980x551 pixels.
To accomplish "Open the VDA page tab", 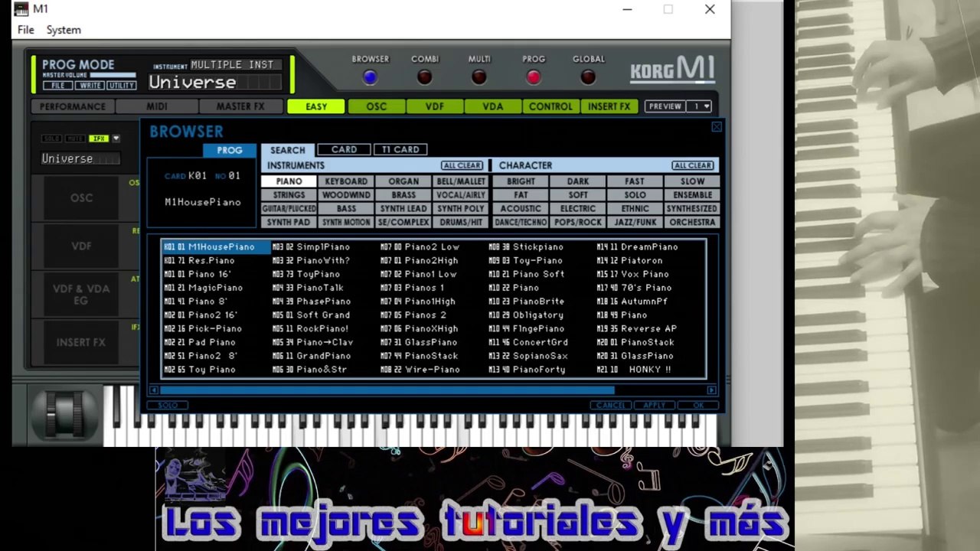I will tap(493, 106).
